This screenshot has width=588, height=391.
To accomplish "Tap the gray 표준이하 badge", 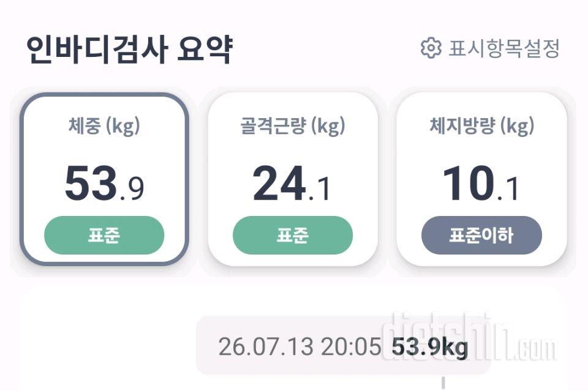I will (x=481, y=235).
